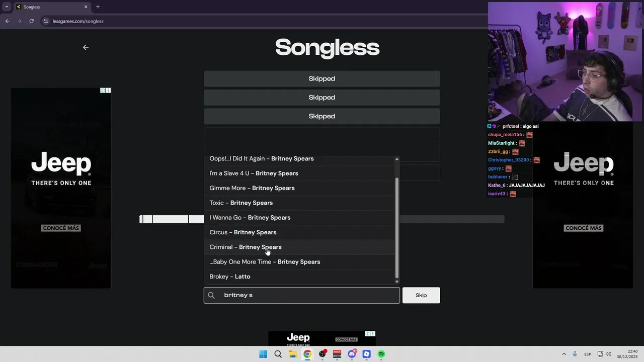The width and height of the screenshot is (644, 362).
Task: Reload the page with the refresh icon
Action: pyautogui.click(x=31, y=21)
